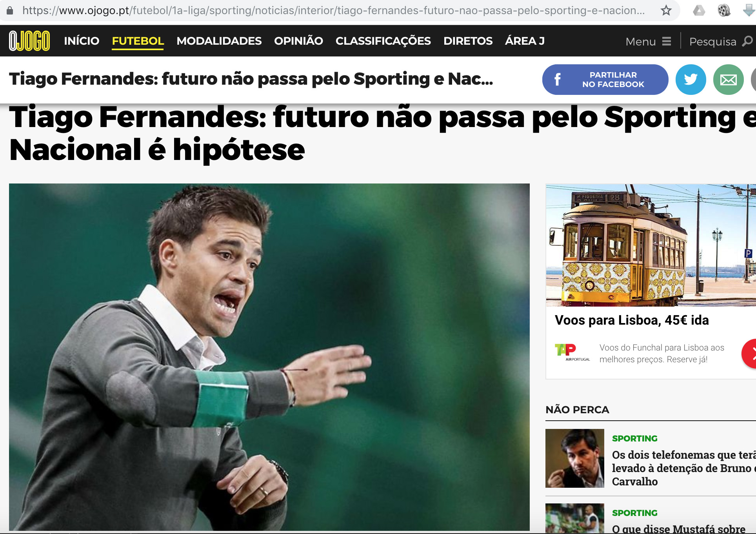The height and width of the screenshot is (534, 756).
Task: Select DIRETOS in the navigation bar
Action: click(x=468, y=41)
